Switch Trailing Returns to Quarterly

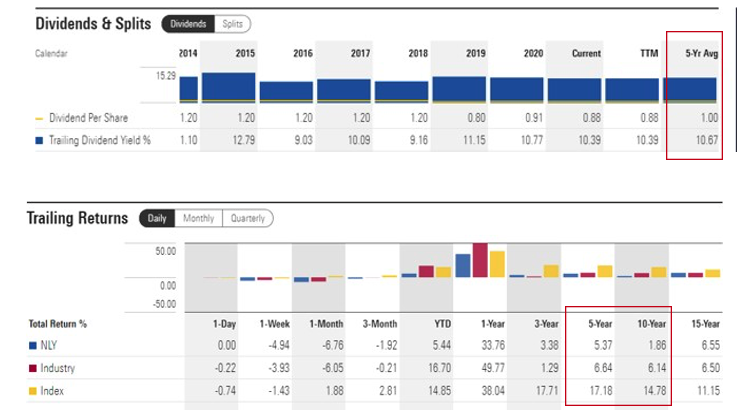coord(248,218)
